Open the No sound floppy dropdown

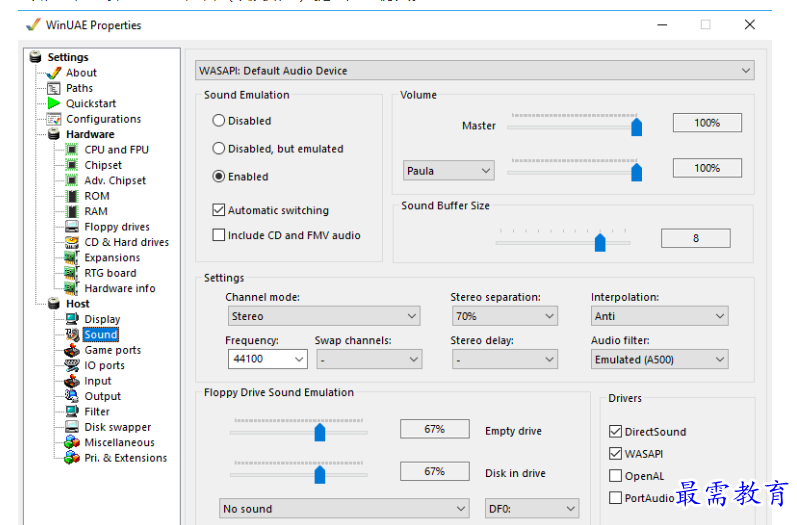pos(344,509)
